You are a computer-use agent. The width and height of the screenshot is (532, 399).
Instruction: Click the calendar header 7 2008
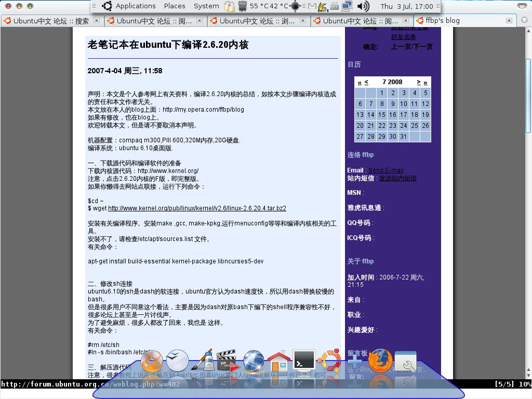(x=392, y=82)
